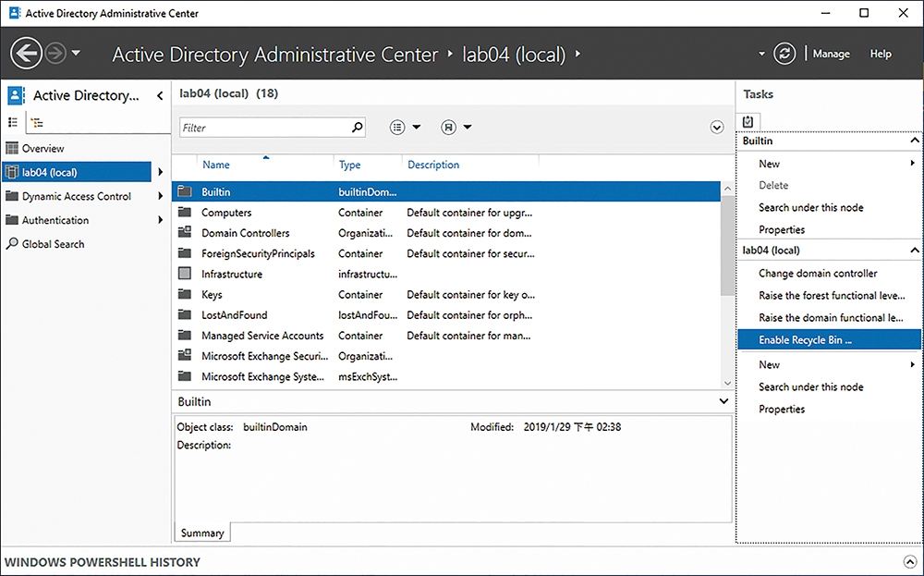Click the Tasks pane clipboard icon
The image size is (924, 576).
click(x=748, y=121)
